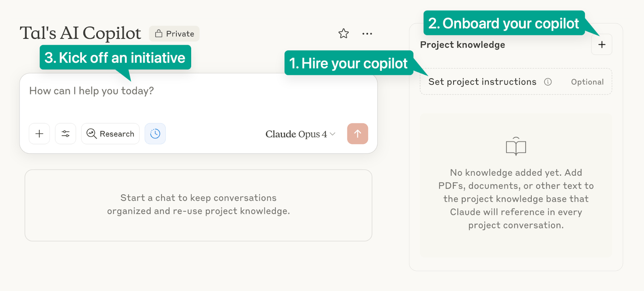This screenshot has width=644, height=291.
Task: Click the Optional label in instructions row
Action: click(x=587, y=82)
